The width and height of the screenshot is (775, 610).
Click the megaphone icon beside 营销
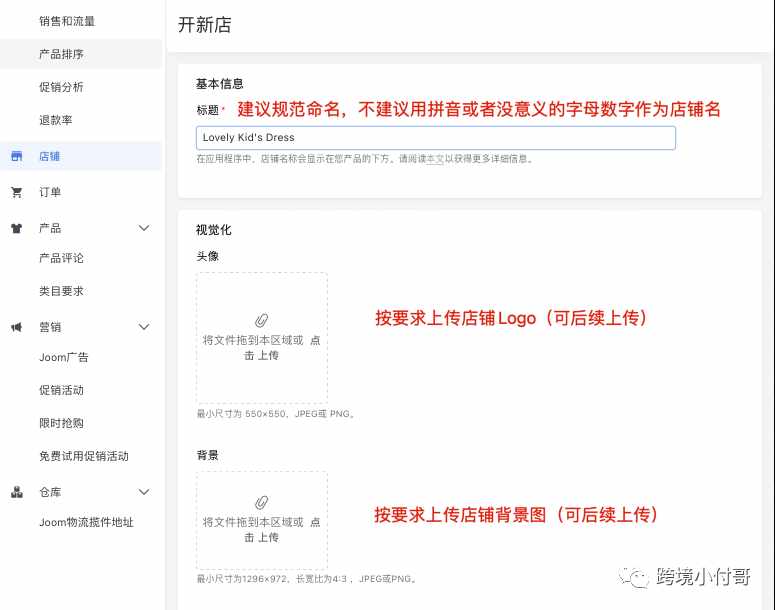(x=17, y=327)
